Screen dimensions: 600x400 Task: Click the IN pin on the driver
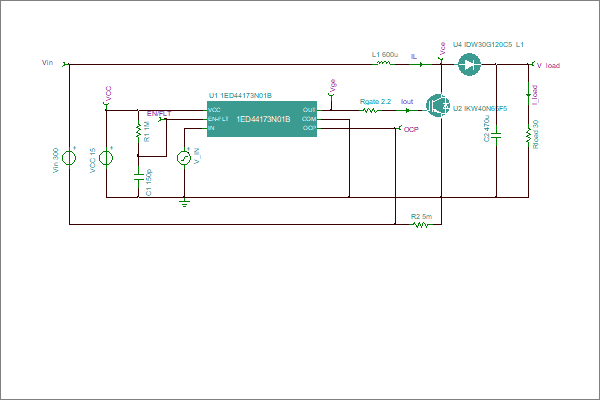coord(211,128)
